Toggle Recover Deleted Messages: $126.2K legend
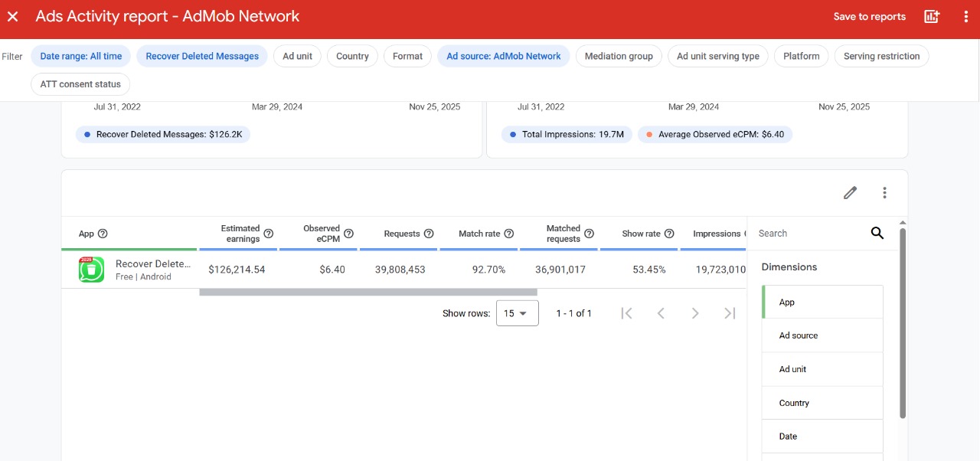The image size is (980, 461). coord(163,134)
